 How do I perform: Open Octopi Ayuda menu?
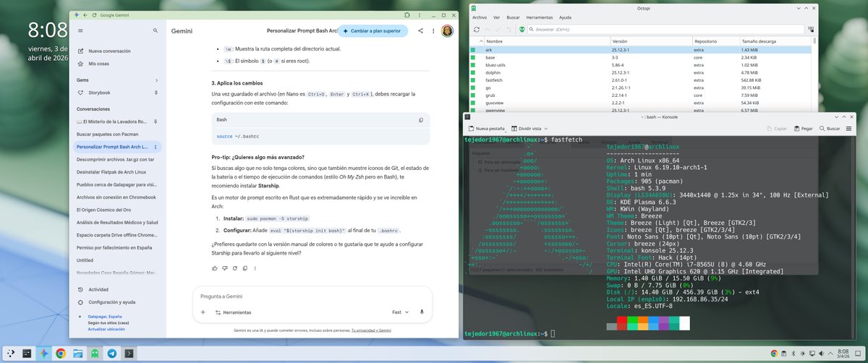click(565, 17)
